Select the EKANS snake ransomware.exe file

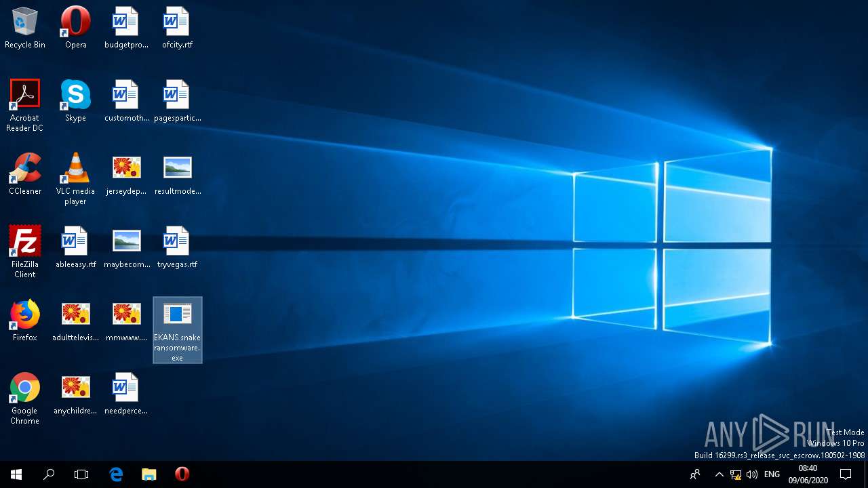(177, 330)
